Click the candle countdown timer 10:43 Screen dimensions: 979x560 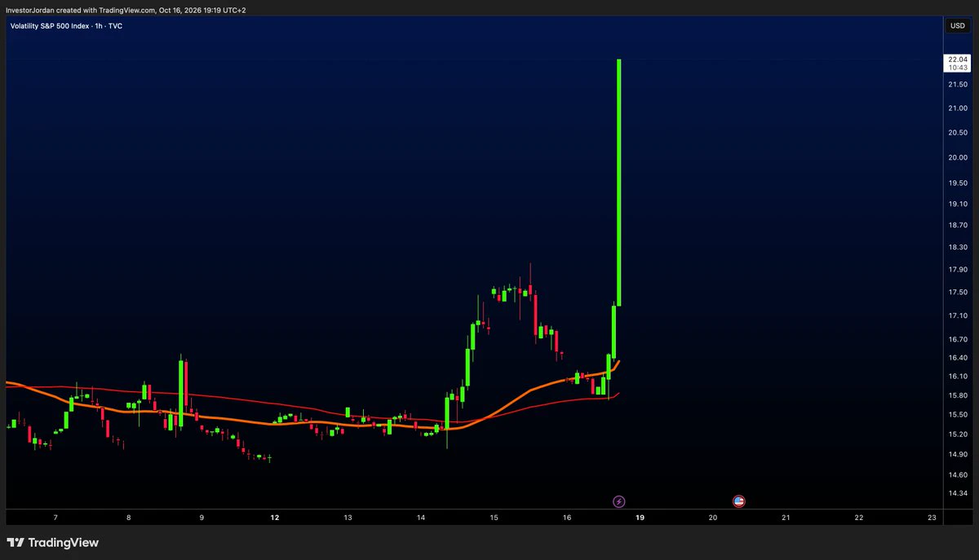[x=957, y=68]
